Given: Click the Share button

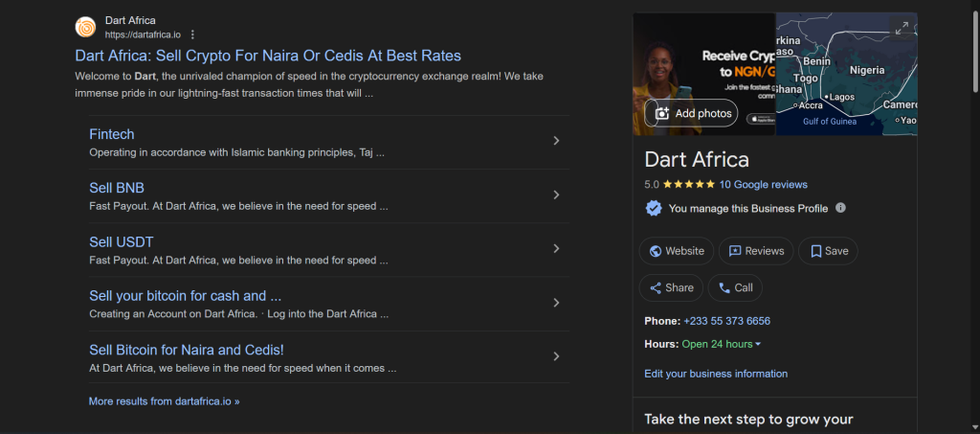Looking at the screenshot, I should (671, 287).
